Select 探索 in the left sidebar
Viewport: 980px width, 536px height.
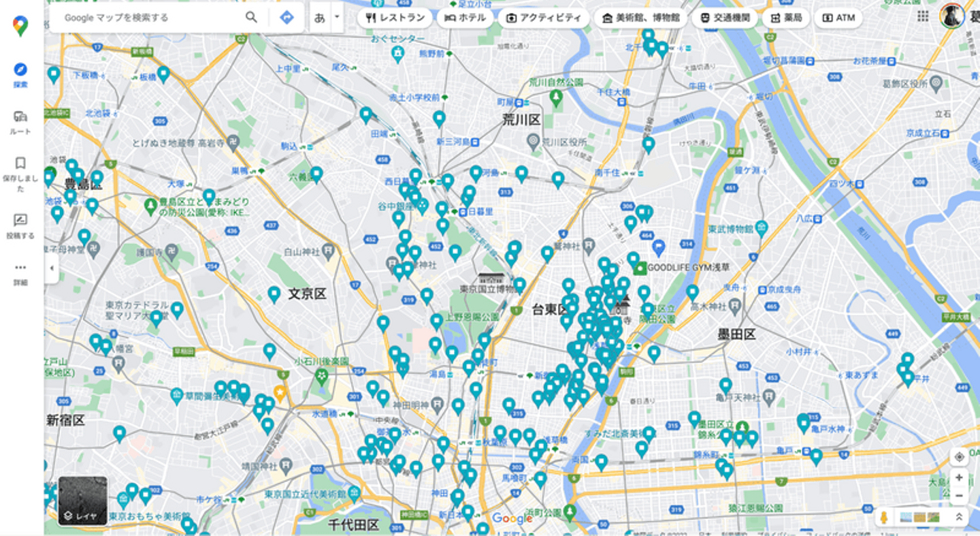[x=20, y=75]
